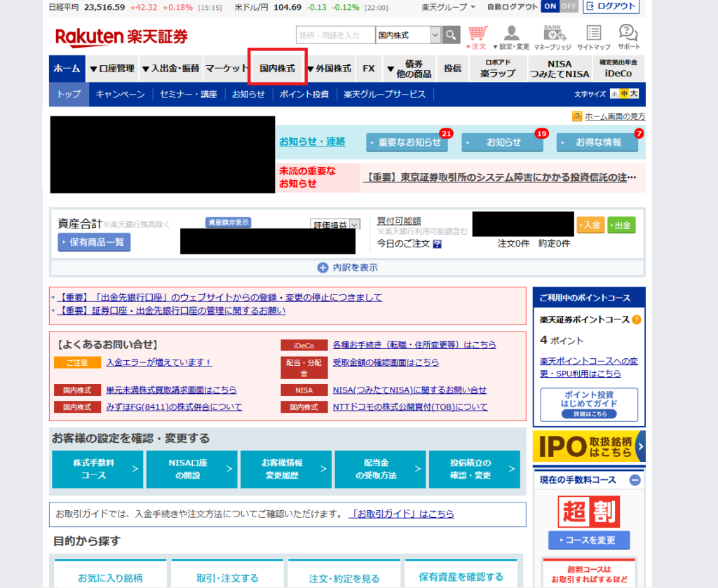The width and height of the screenshot is (718, 588).
Task: Open the マーケット tab
Action: click(x=225, y=69)
